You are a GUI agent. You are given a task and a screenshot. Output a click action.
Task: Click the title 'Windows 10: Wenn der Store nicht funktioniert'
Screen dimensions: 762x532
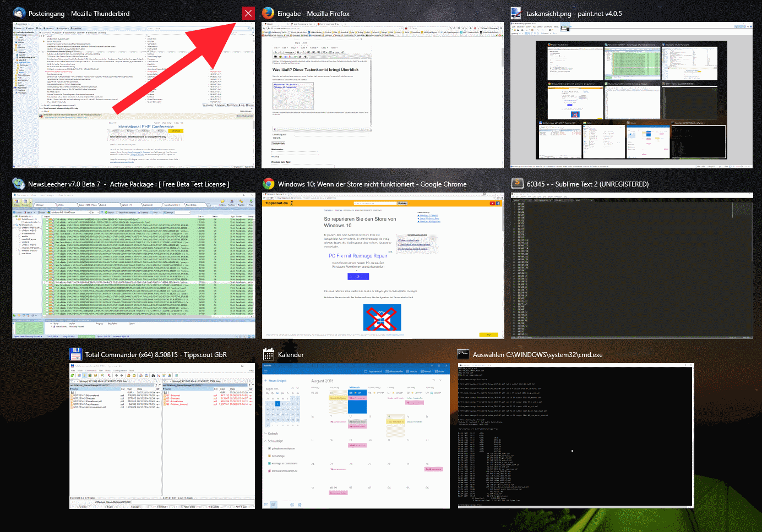(346, 184)
